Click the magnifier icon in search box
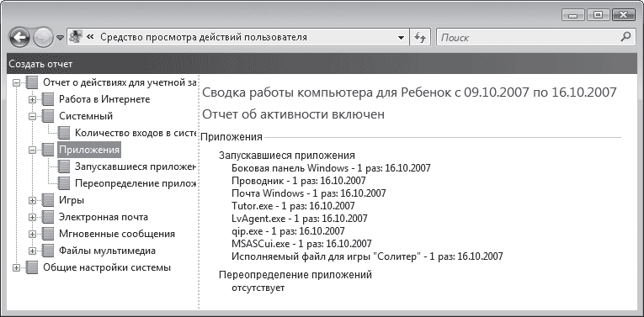This screenshot has height=317, width=644. coord(625,37)
